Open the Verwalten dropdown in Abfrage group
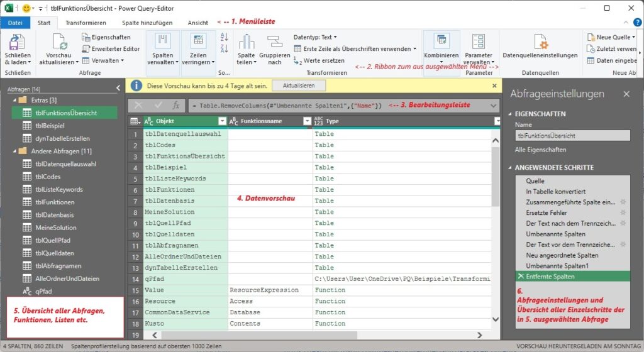 (x=103, y=61)
